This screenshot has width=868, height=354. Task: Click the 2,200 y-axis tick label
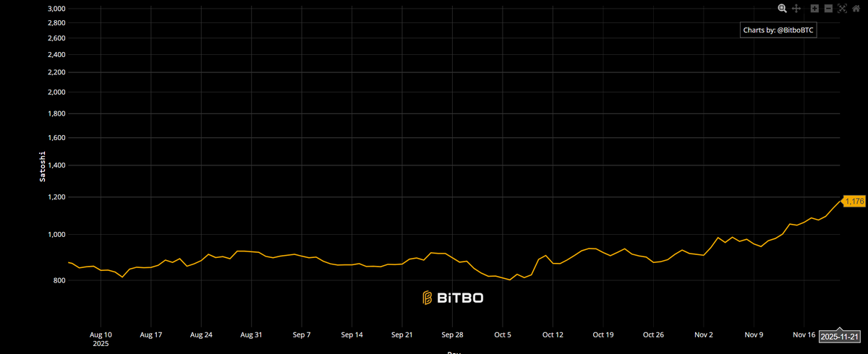tap(56, 73)
